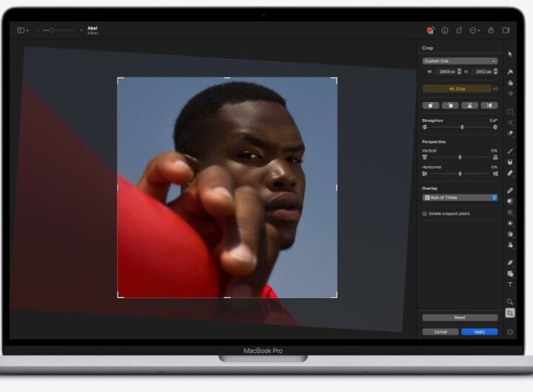
Task: Select the Repair bandage tool
Action: click(510, 191)
